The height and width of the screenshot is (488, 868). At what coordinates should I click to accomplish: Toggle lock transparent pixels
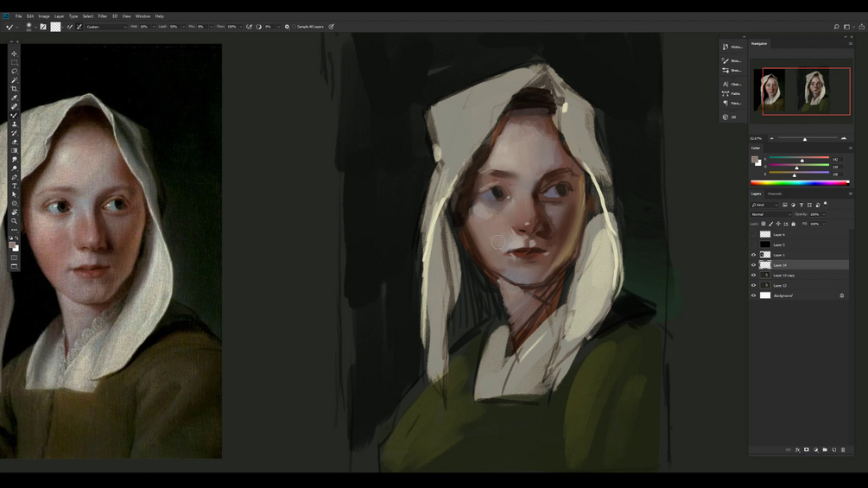(763, 224)
